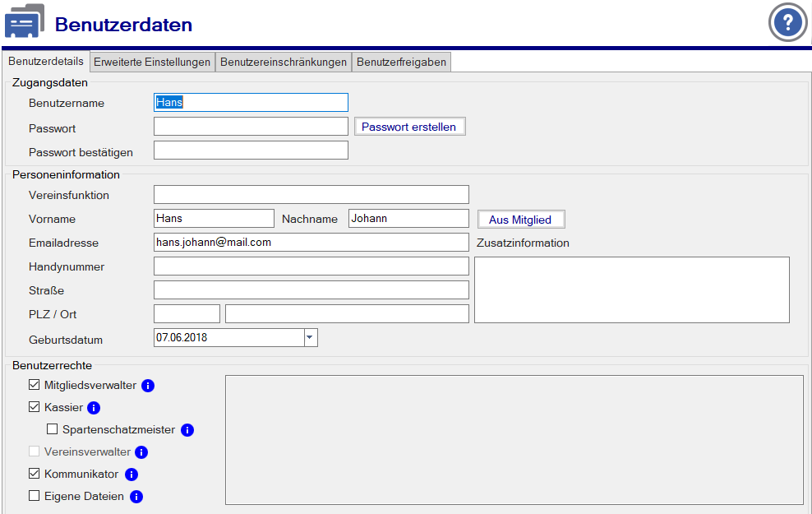Open help via the question mark icon
This screenshot has height=514, width=812.
tap(787, 22)
